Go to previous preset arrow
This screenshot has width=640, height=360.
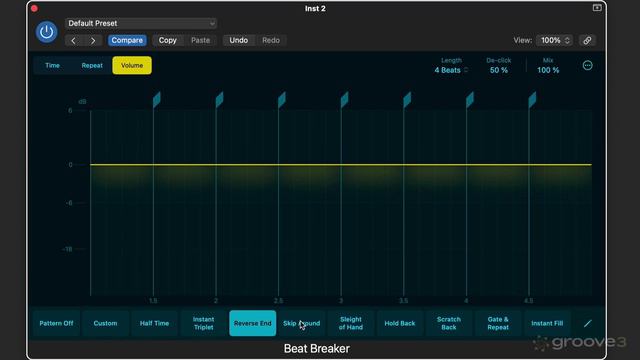73,40
